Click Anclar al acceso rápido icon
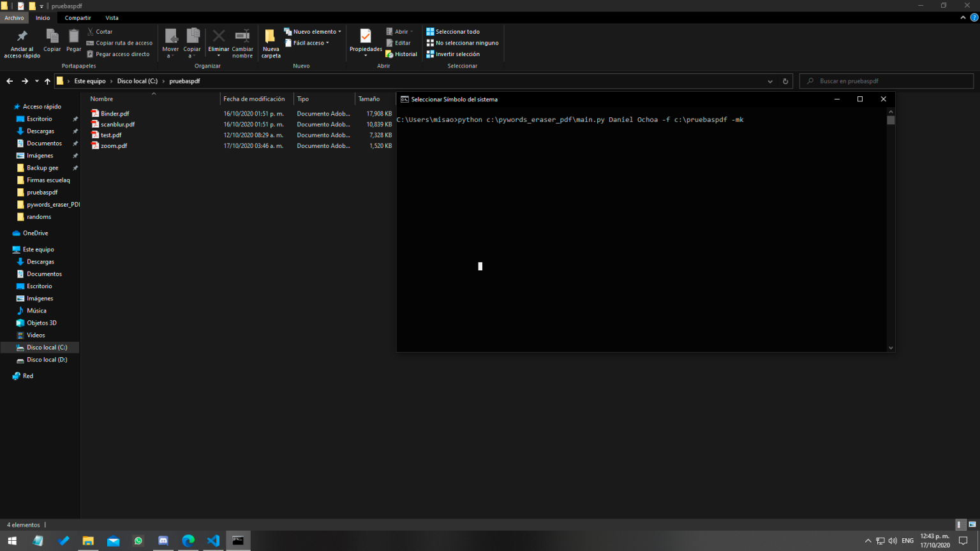 pos(22,37)
